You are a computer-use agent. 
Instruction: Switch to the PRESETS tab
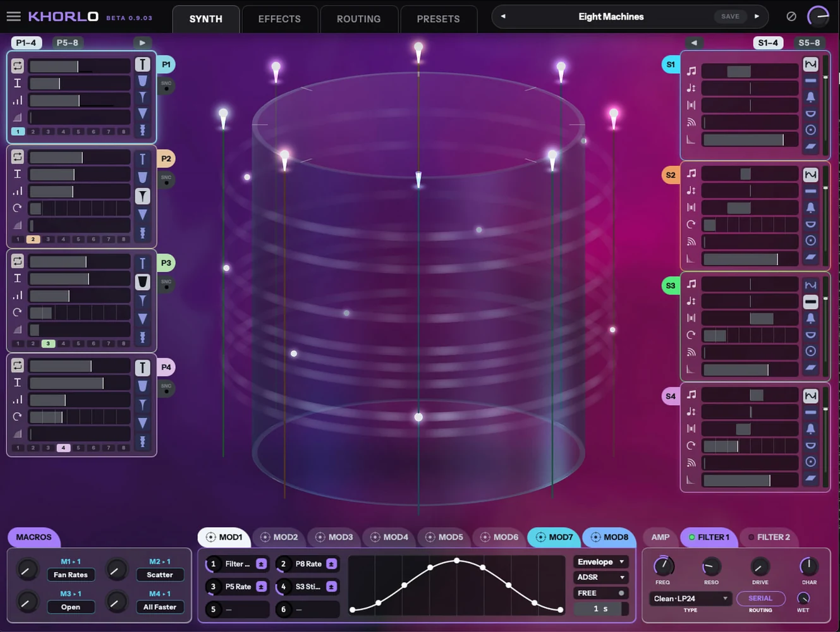[438, 19]
